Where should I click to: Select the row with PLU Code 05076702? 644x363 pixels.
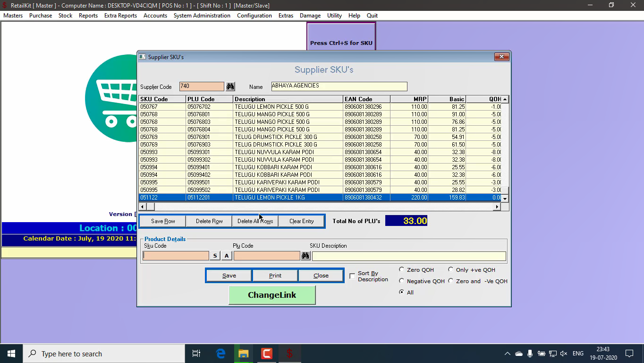320,107
